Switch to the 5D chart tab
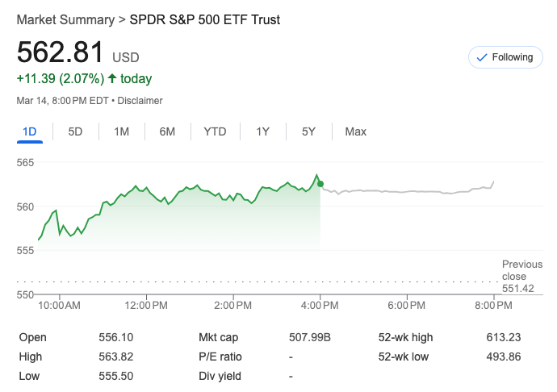 coord(75,131)
